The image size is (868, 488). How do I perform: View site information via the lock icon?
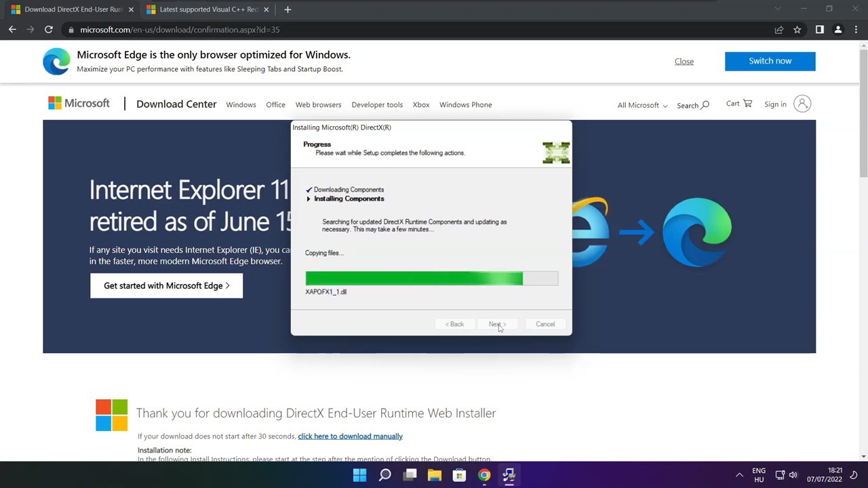71,30
